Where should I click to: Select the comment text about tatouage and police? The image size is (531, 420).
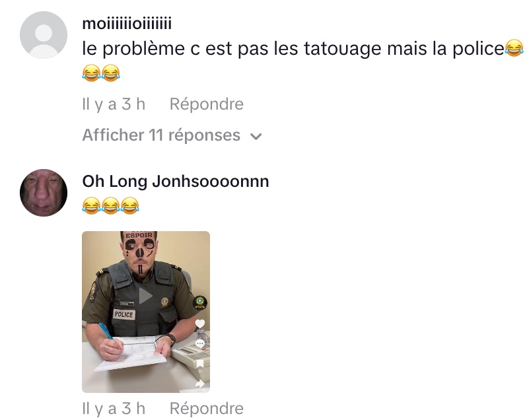(293, 48)
